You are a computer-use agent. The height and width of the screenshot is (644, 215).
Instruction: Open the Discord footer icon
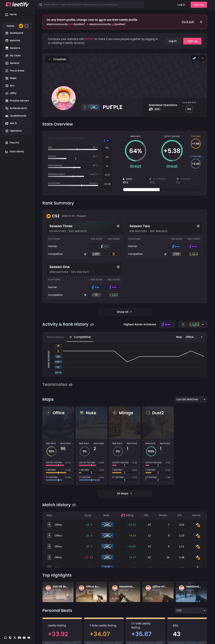coord(19,637)
